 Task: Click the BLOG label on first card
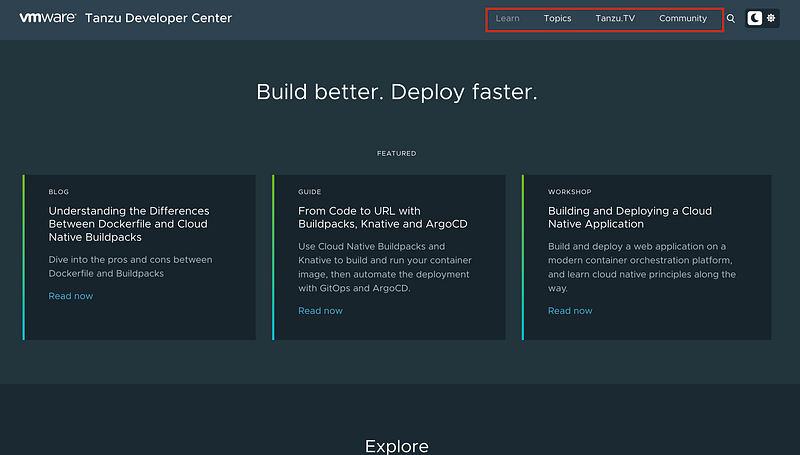(x=59, y=192)
